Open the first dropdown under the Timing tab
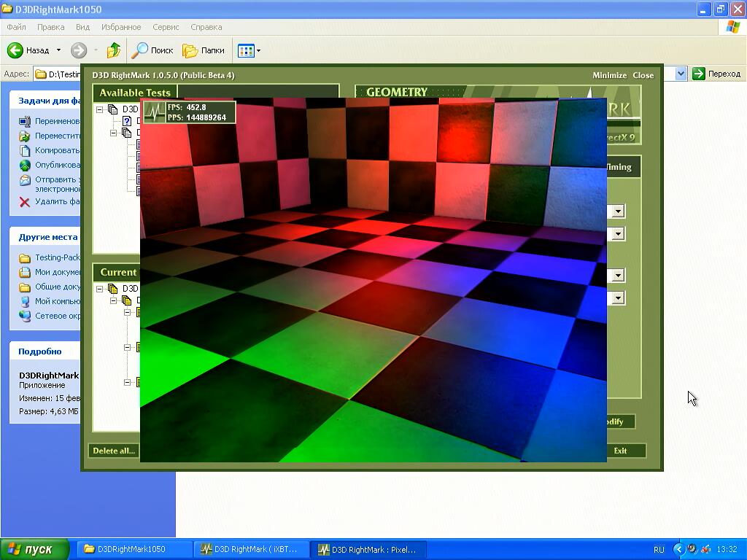The width and height of the screenshot is (747, 560). (617, 211)
